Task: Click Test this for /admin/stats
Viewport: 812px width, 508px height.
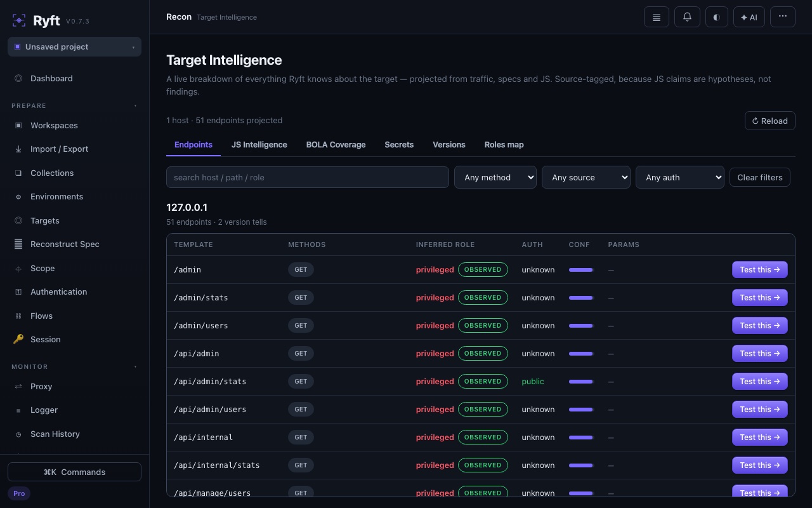Action: (760, 297)
